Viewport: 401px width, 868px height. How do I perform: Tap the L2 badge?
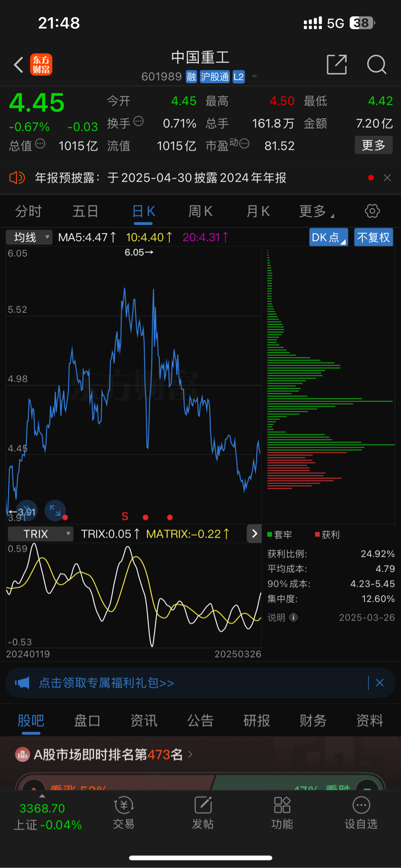pyautogui.click(x=239, y=77)
